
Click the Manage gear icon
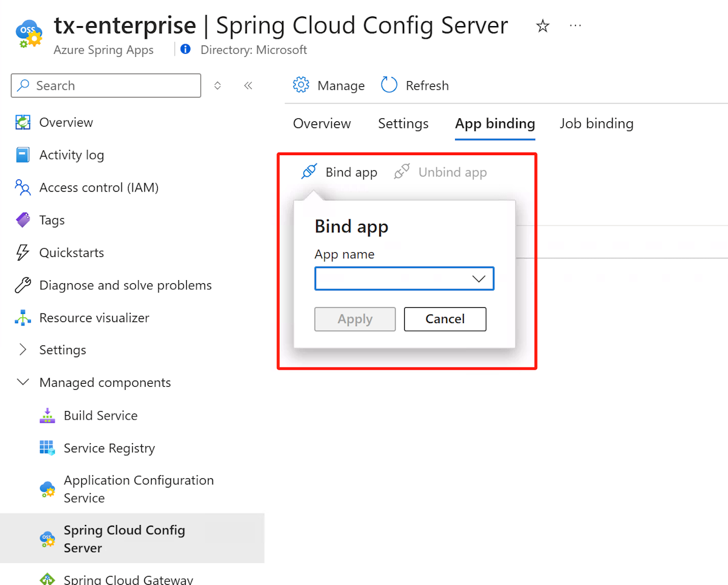click(x=301, y=85)
